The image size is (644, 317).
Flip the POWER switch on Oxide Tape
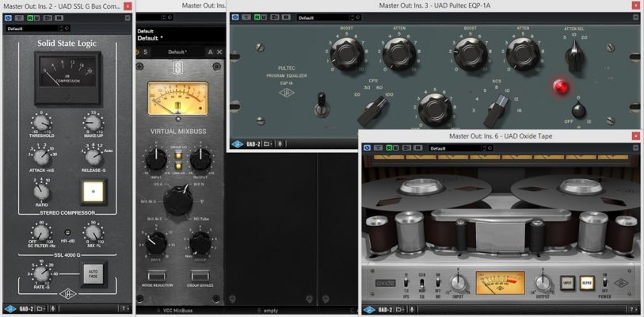pos(605,282)
